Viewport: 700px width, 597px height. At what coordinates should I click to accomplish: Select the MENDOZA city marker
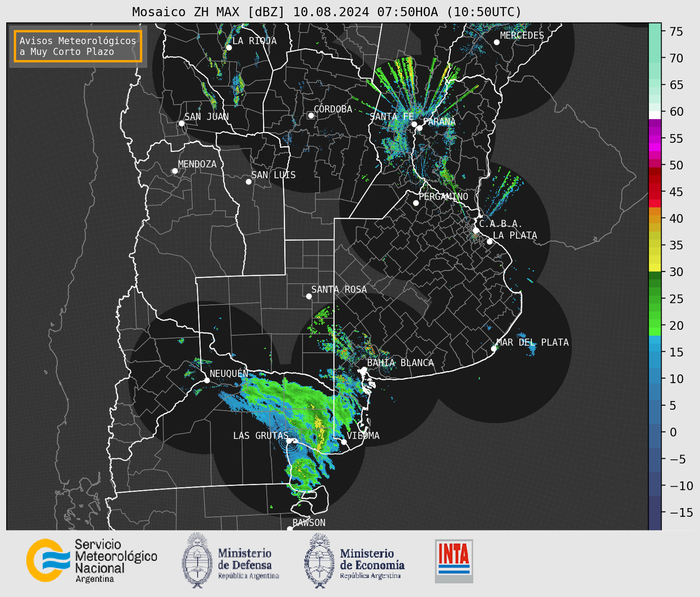pyautogui.click(x=175, y=171)
